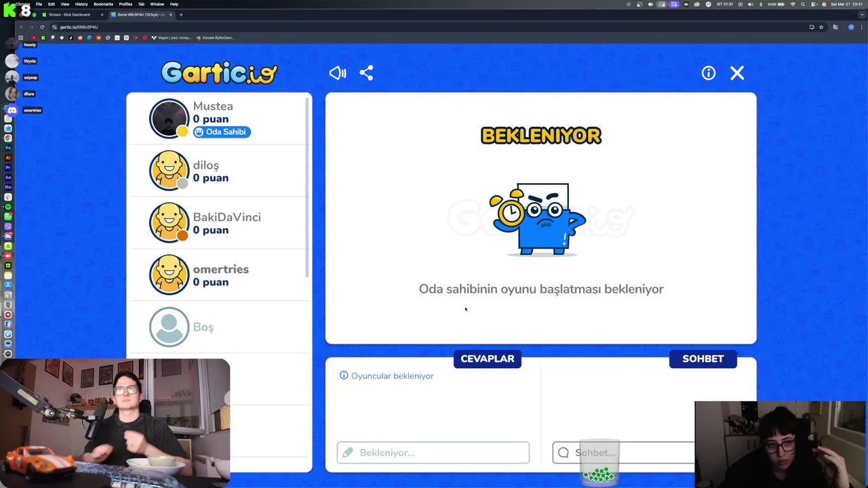Image resolution: width=868 pixels, height=488 pixels.
Task: Open the tab search dropdown arrow
Action: tap(861, 14)
